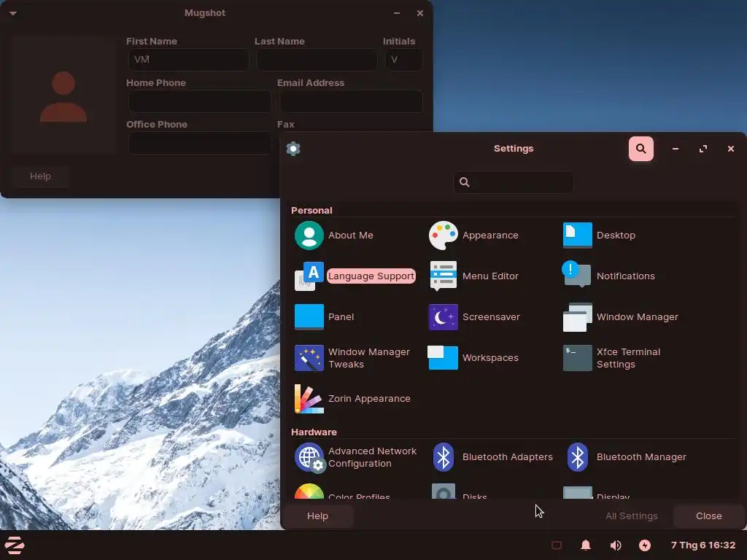The height and width of the screenshot is (560, 747).
Task: Click the show desktop tray icon
Action: (557, 545)
